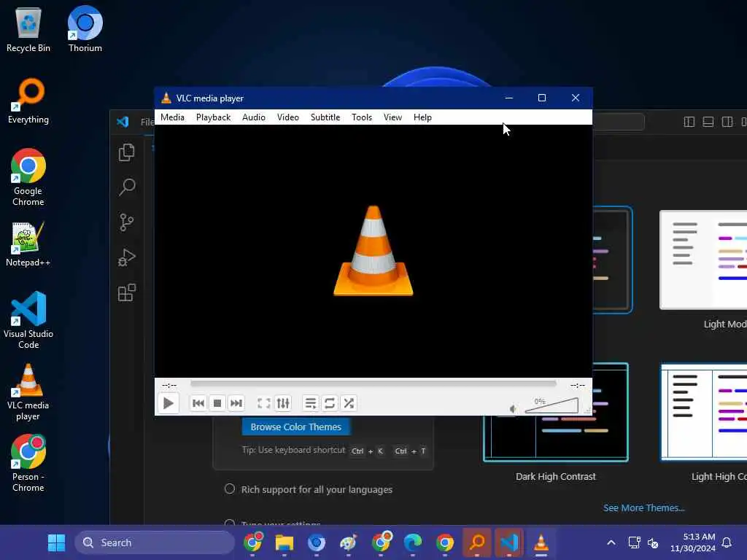Switch to VLC taskbar icon
The width and height of the screenshot is (747, 560).
pyautogui.click(x=541, y=542)
